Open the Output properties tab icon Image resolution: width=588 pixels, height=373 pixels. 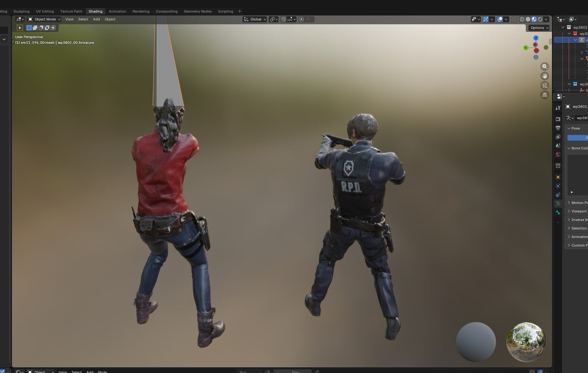pos(558,128)
